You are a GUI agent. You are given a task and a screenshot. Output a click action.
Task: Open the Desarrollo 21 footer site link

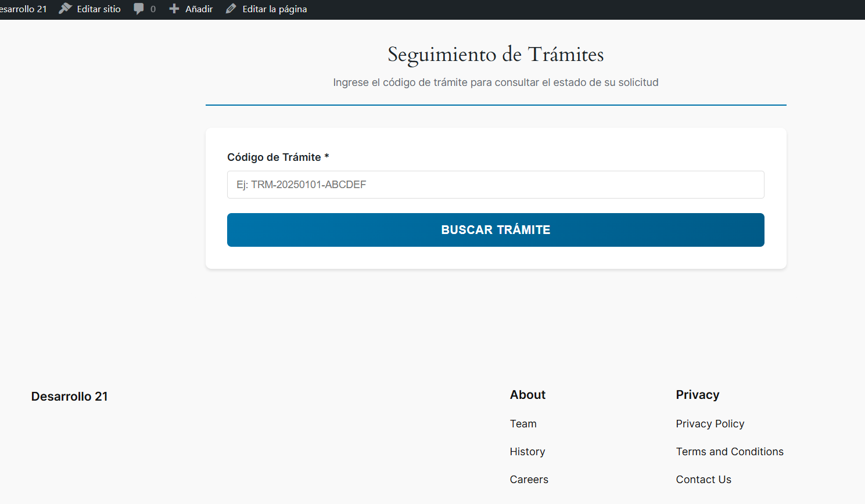(70, 397)
